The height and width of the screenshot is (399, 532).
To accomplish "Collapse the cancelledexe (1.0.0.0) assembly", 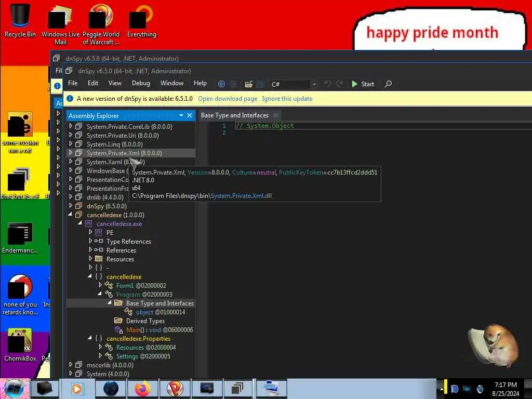I will (x=70, y=215).
